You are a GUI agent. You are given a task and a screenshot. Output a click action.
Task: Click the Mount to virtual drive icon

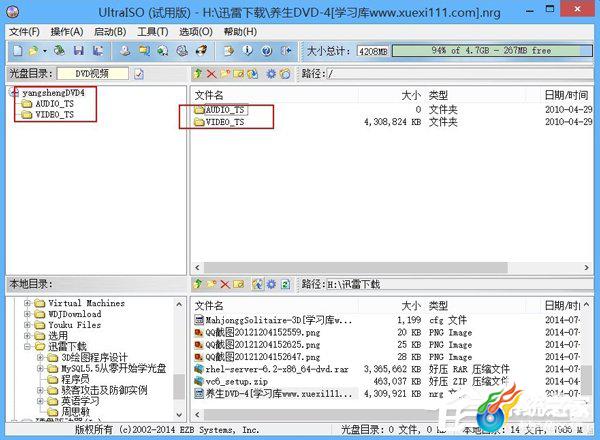point(163,51)
